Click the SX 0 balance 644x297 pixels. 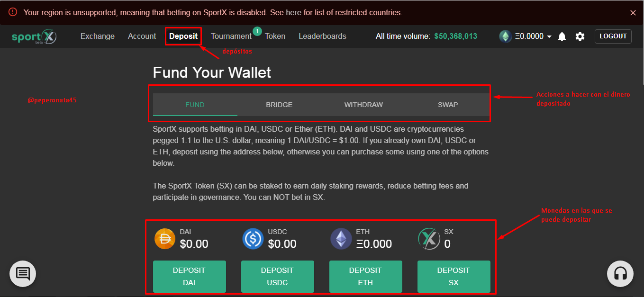[447, 244]
